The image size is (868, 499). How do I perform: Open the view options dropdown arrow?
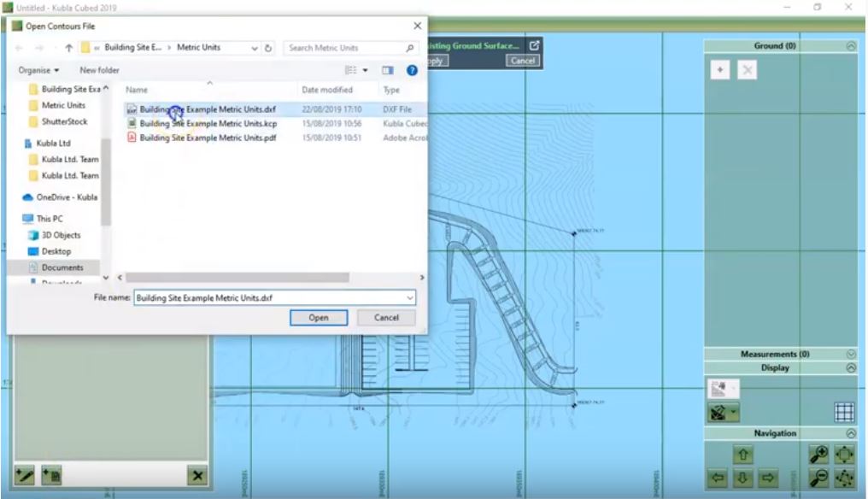[x=366, y=70]
